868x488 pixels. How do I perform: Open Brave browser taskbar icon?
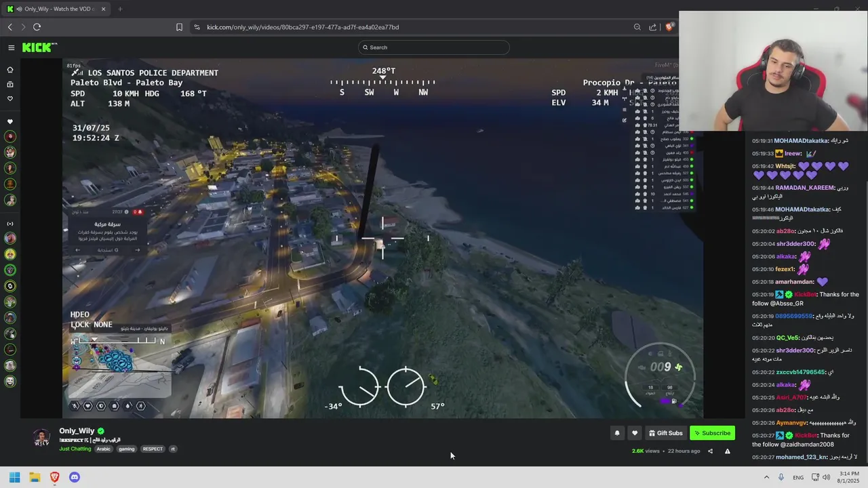(x=54, y=477)
